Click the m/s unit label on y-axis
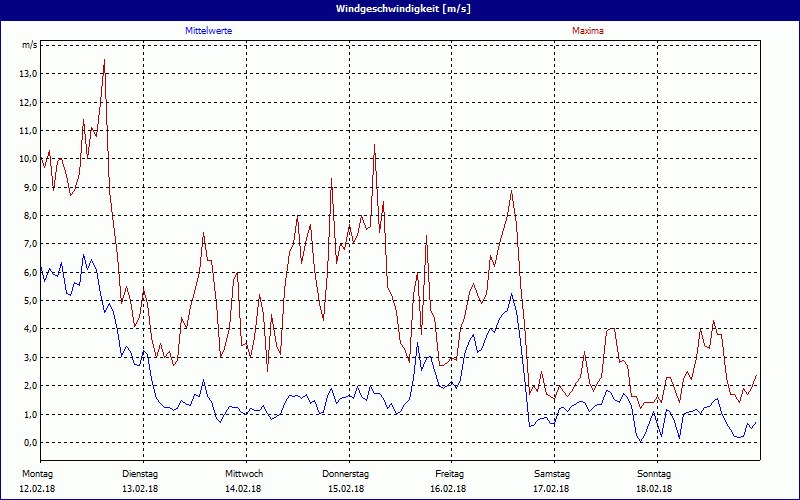Screen dimensions: 800x500 point(29,46)
